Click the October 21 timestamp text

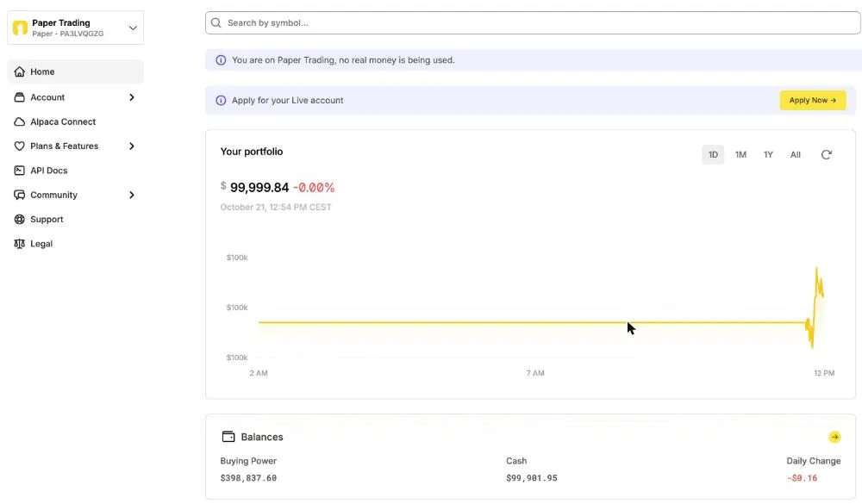(x=276, y=208)
